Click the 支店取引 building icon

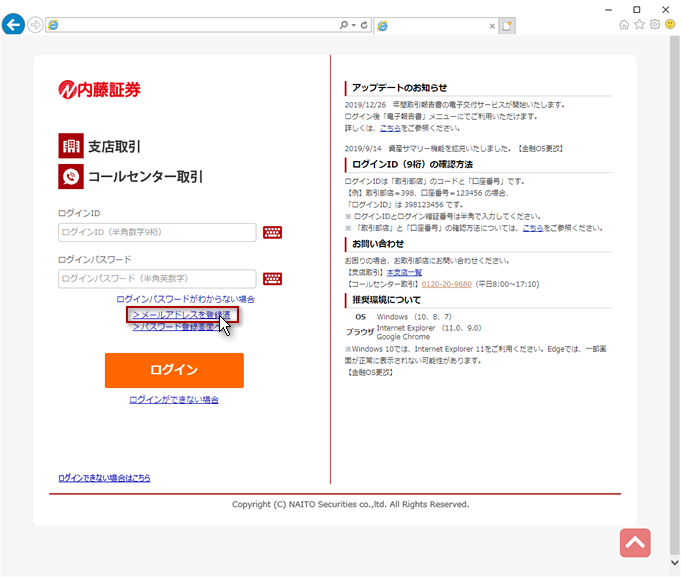pyautogui.click(x=71, y=146)
